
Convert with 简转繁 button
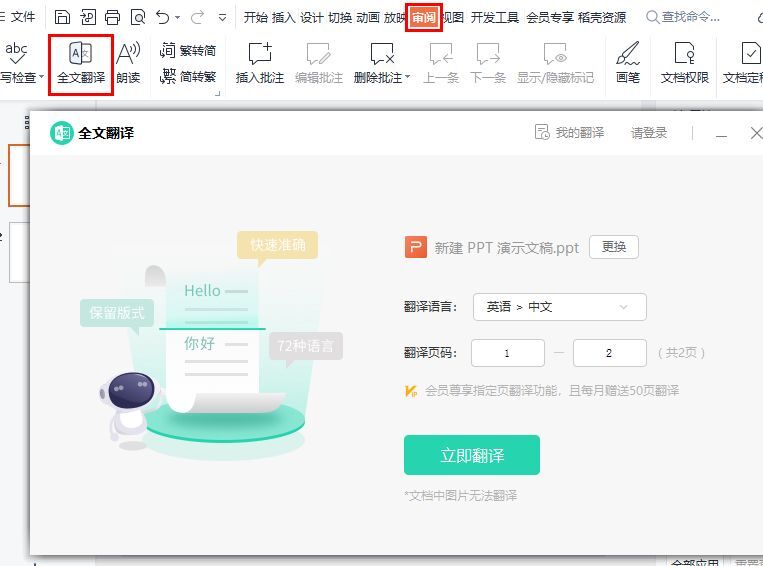pos(188,76)
